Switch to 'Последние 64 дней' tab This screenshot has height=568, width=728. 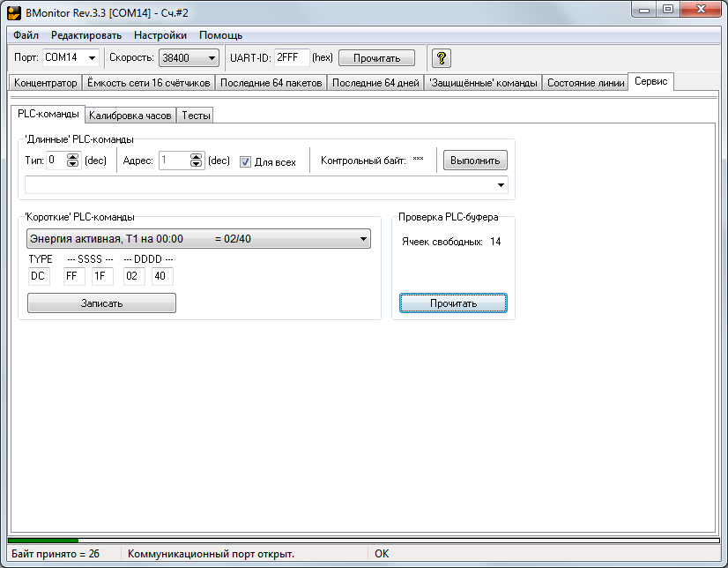click(375, 83)
